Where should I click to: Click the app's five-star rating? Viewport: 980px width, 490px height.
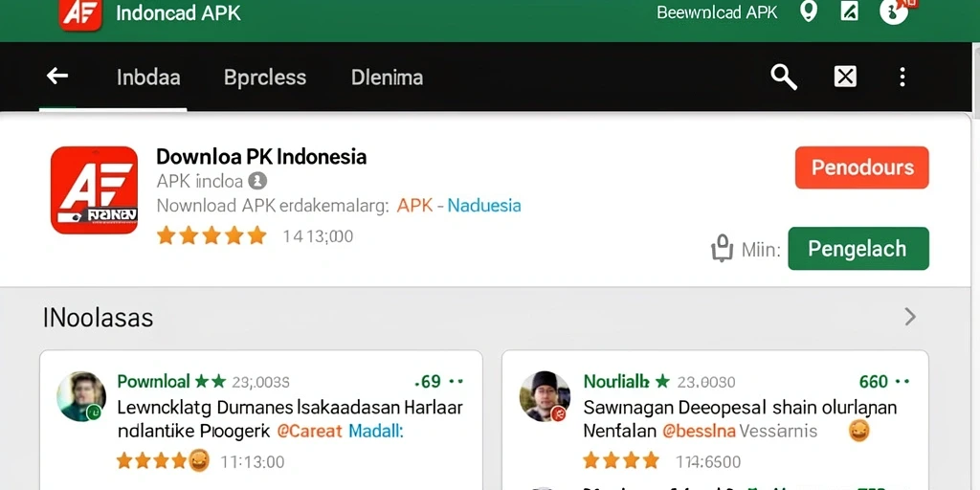click(x=212, y=235)
